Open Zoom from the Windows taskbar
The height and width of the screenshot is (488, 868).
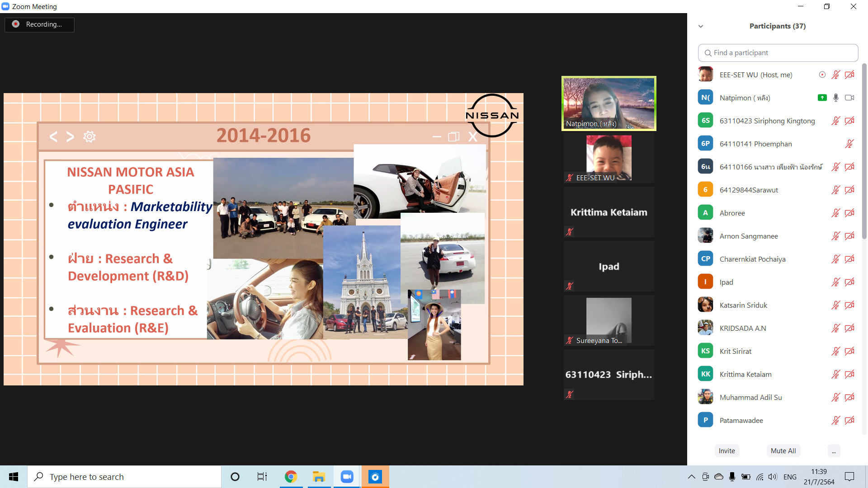pyautogui.click(x=347, y=477)
